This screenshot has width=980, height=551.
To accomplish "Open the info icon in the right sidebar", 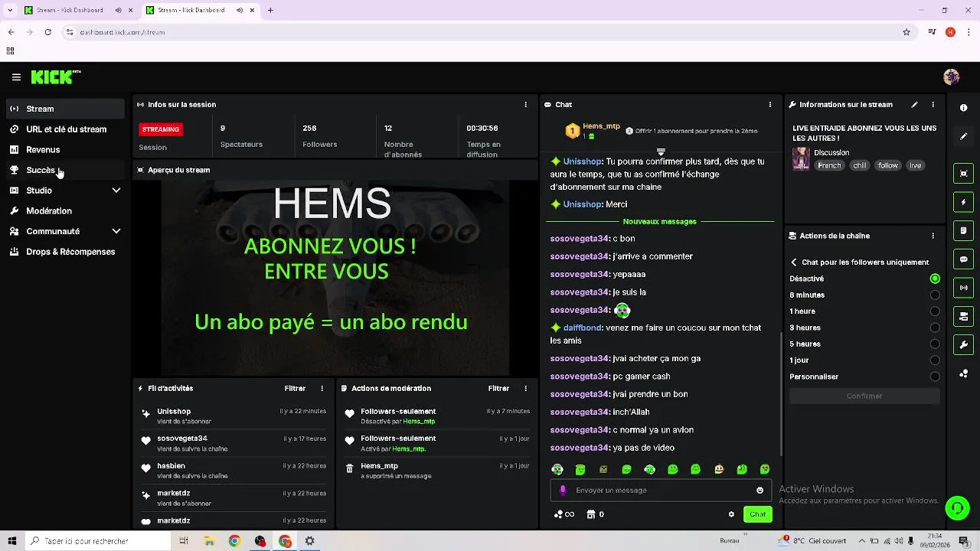I will coord(964,109).
